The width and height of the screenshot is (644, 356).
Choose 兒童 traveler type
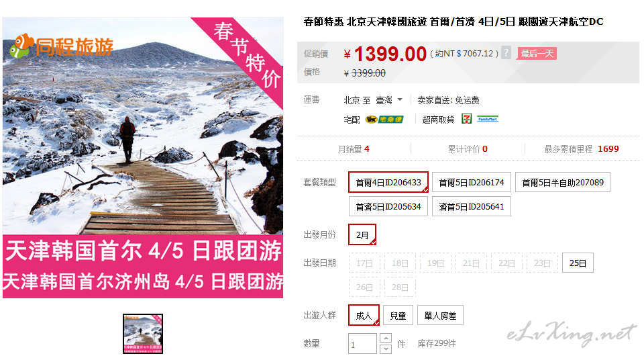tap(398, 315)
